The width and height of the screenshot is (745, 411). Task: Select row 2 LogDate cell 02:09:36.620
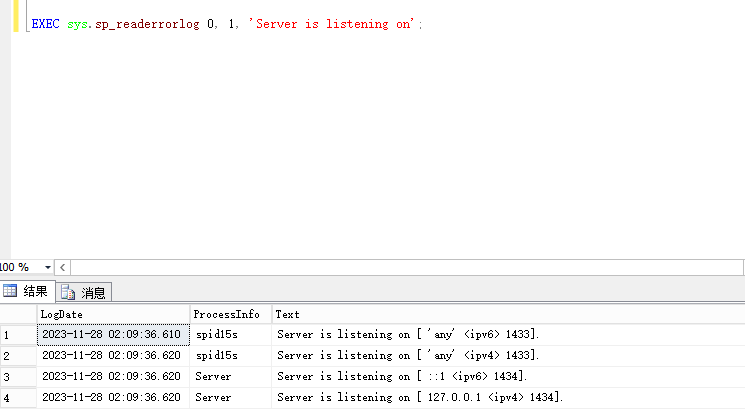coord(113,355)
